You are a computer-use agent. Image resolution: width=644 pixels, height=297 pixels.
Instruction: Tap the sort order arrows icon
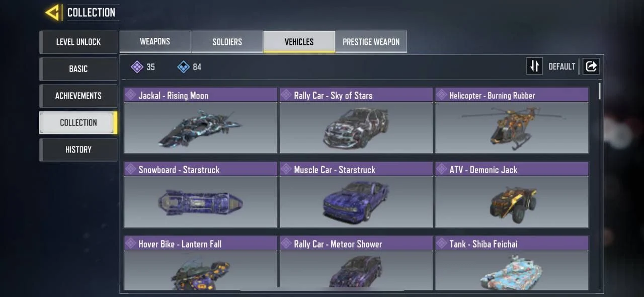click(x=534, y=66)
